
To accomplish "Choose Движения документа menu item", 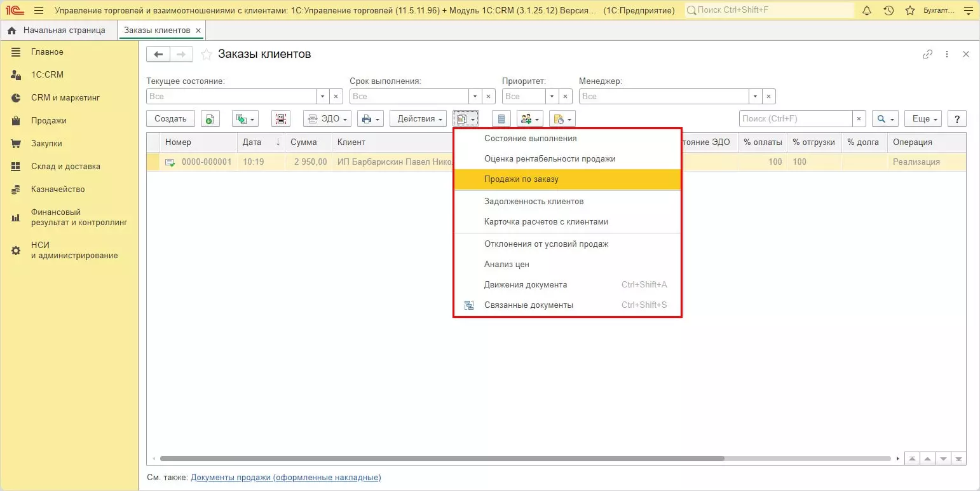I will tap(567, 285).
